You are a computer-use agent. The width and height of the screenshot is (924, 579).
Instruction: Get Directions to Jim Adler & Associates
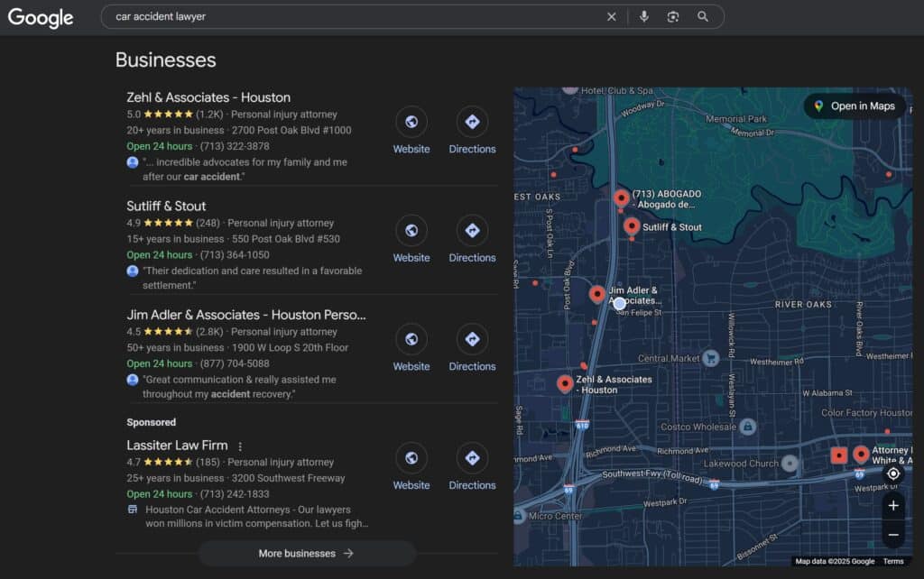pos(472,339)
